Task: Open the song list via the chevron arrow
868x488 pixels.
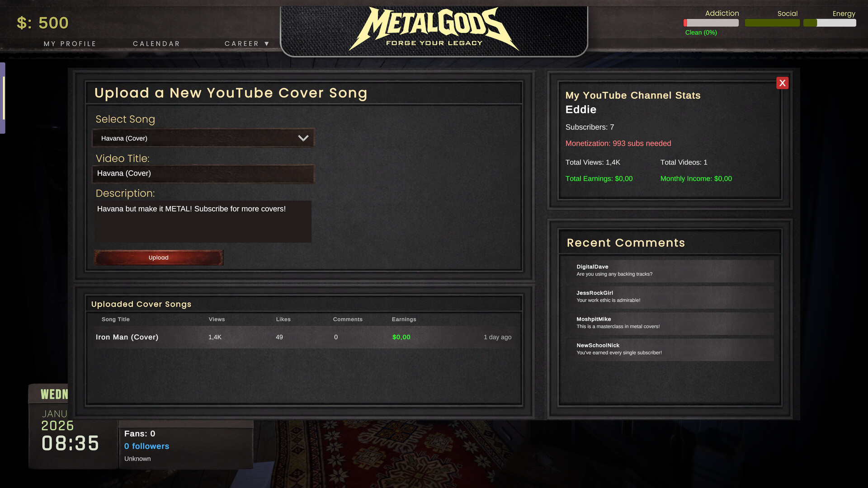Action: click(303, 138)
